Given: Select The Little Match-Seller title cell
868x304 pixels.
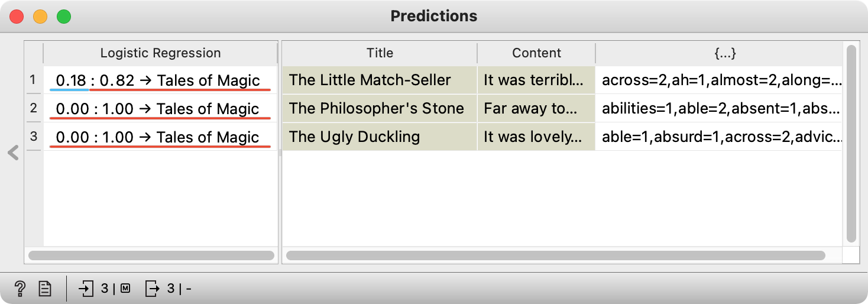Looking at the screenshot, I should pos(380,80).
